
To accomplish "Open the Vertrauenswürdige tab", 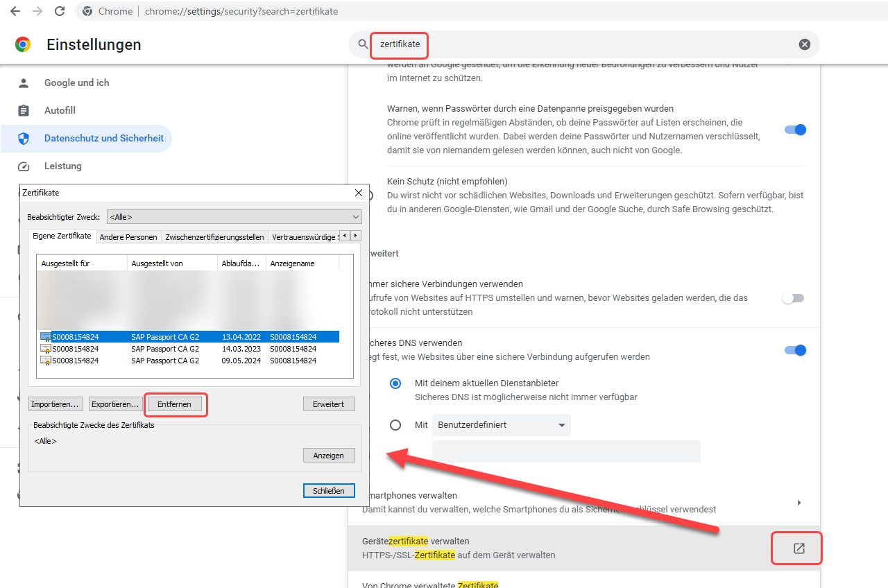I will click(x=305, y=237).
